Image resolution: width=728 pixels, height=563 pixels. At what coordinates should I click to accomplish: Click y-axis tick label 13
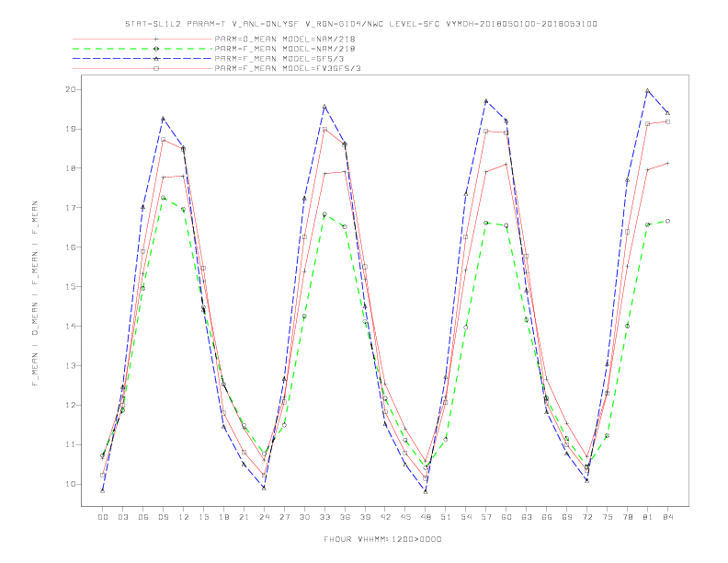71,365
